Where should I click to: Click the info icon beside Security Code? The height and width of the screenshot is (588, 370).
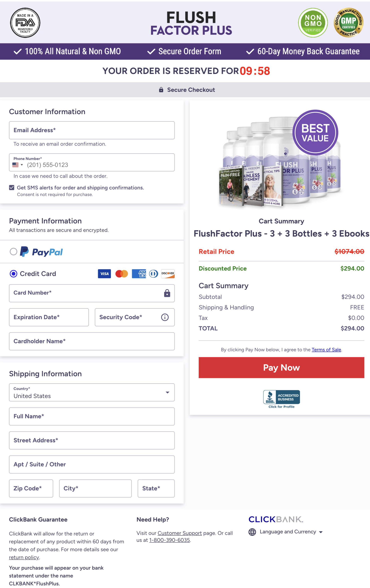(165, 317)
